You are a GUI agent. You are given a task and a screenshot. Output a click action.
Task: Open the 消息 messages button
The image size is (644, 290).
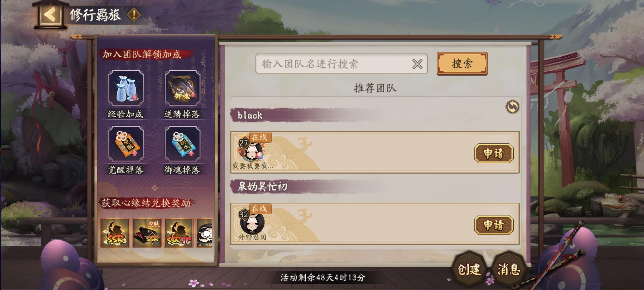click(x=509, y=269)
